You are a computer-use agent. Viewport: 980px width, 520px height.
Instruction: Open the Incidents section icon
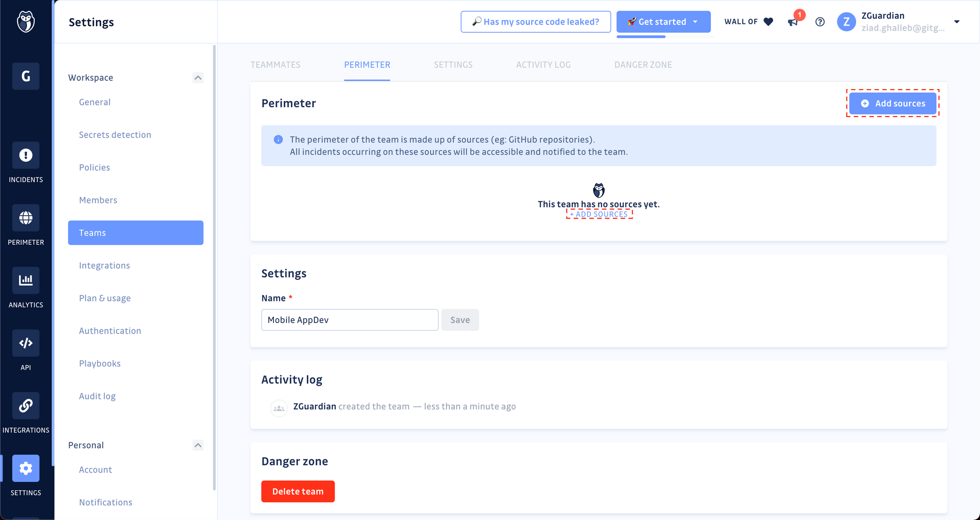pos(26,155)
